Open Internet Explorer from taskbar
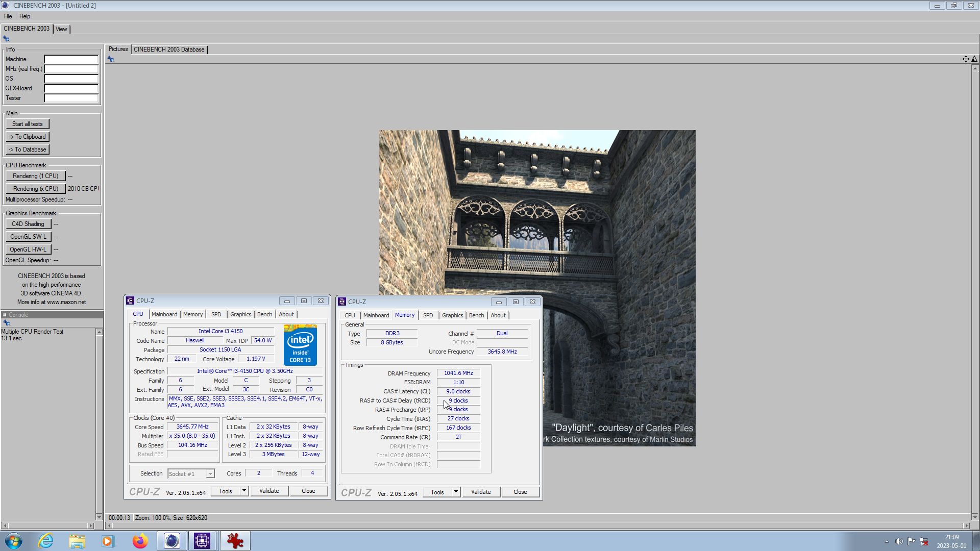Image resolution: width=980 pixels, height=551 pixels. coord(46,541)
